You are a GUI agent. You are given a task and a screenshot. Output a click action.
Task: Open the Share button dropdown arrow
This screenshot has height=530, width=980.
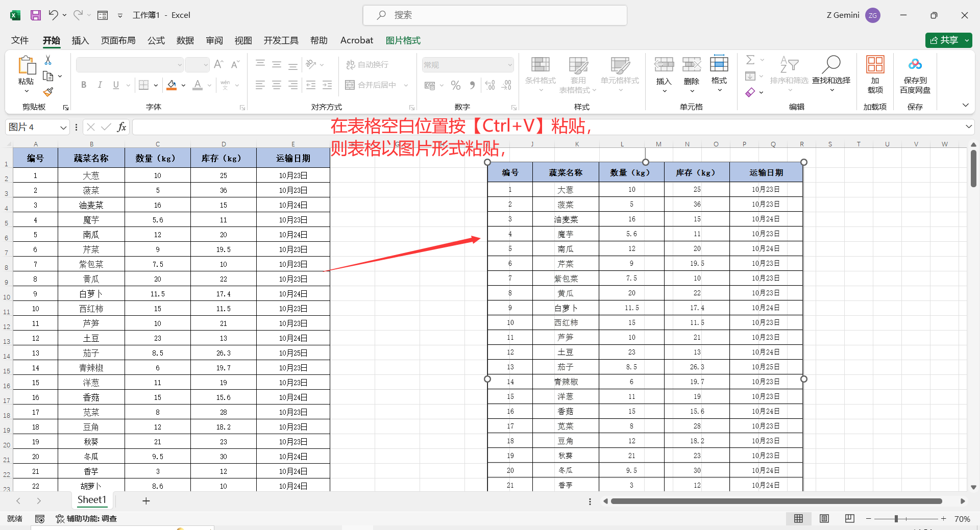pos(967,40)
